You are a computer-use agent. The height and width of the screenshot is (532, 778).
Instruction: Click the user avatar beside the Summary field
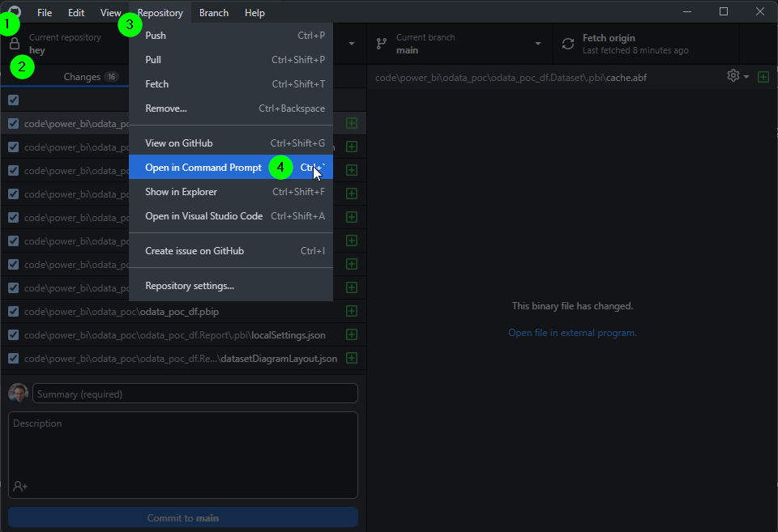(x=19, y=394)
